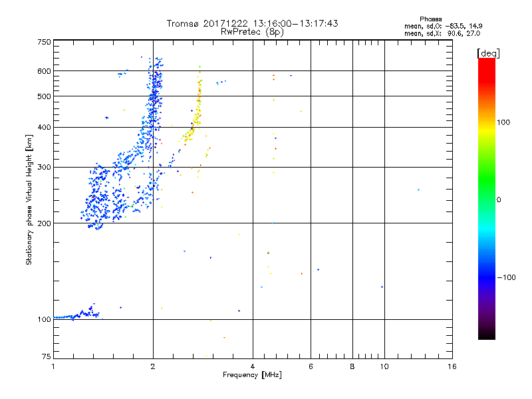This screenshot has width=532, height=399.
Task: Click the rainbow phase colorbar
Action: coord(487,198)
